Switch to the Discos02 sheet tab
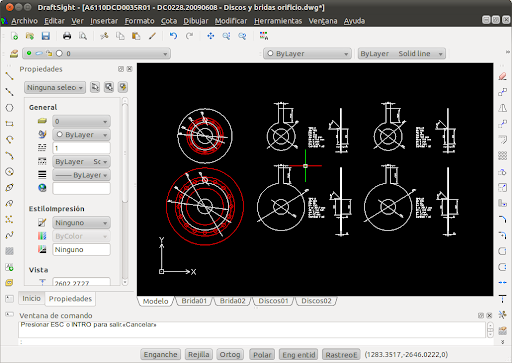 (316, 301)
